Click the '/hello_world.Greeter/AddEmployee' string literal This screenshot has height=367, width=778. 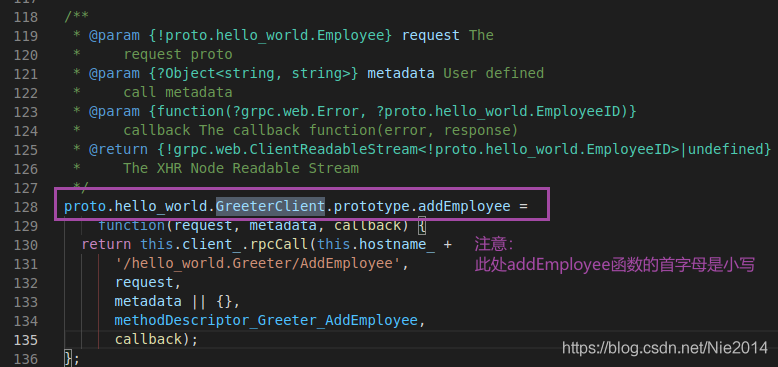click(x=258, y=264)
